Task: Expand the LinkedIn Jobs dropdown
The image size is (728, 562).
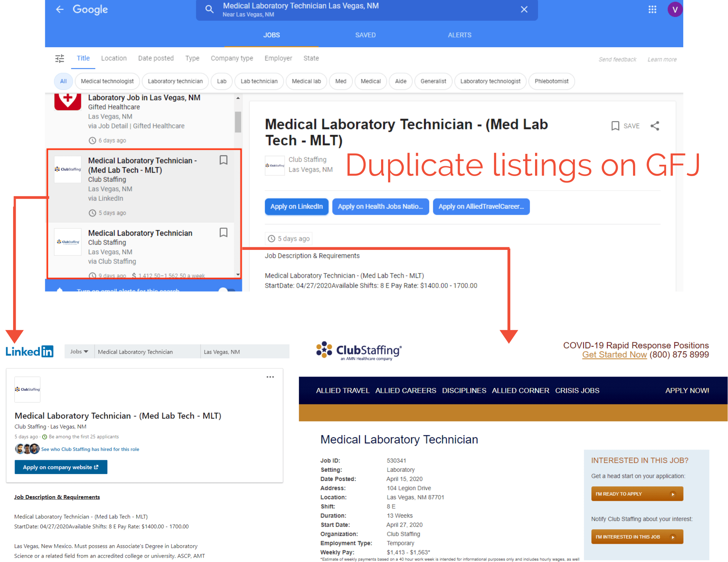Action: [79, 351]
